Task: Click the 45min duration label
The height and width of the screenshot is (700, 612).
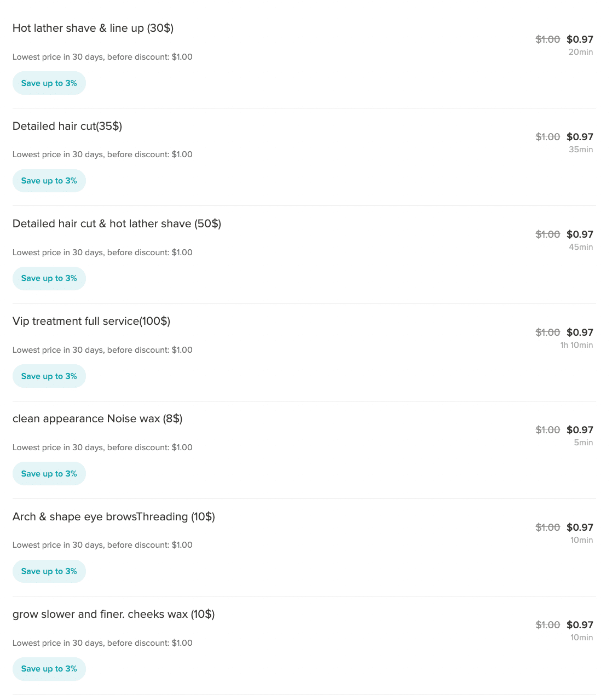Action: click(581, 247)
